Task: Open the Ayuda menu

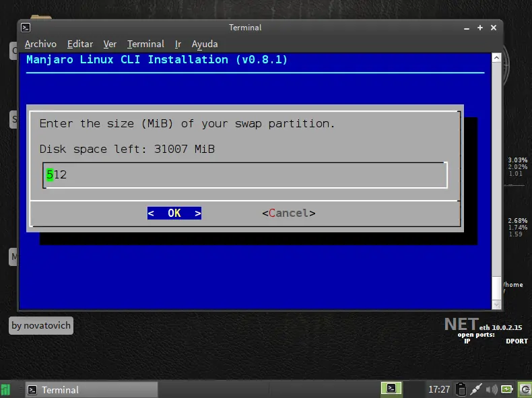Action: click(x=205, y=44)
